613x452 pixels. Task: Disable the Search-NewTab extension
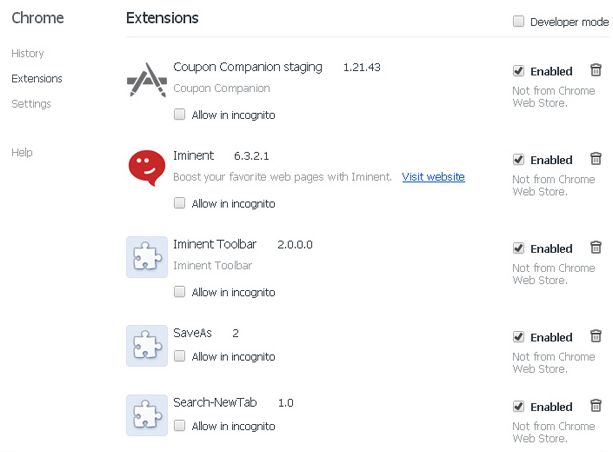coord(518,407)
